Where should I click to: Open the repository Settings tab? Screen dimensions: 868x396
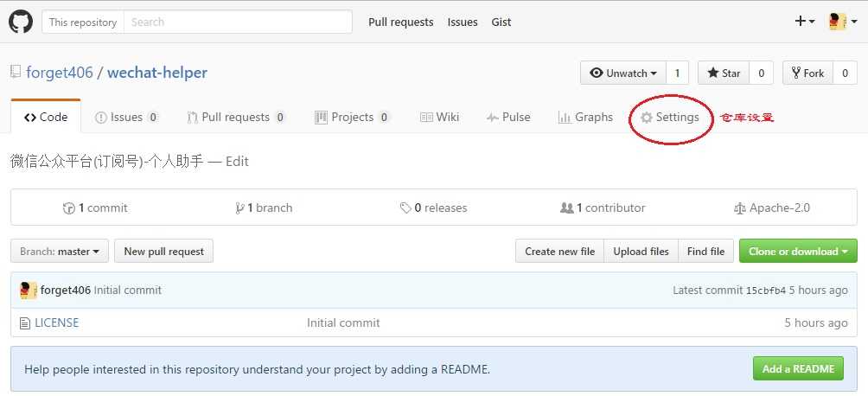[x=670, y=118]
